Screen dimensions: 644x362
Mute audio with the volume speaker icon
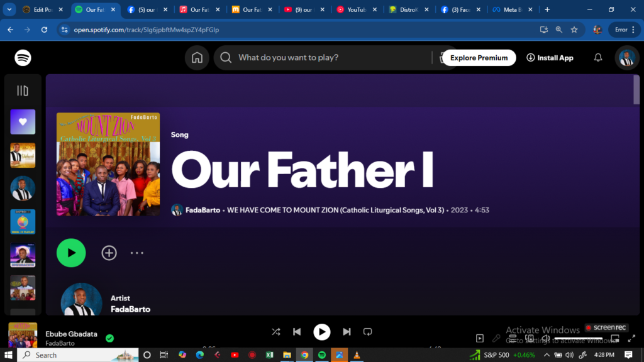[546, 338]
